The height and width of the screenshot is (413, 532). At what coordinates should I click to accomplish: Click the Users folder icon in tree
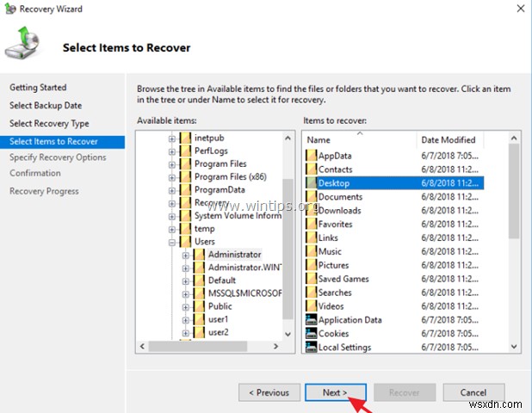(x=185, y=242)
